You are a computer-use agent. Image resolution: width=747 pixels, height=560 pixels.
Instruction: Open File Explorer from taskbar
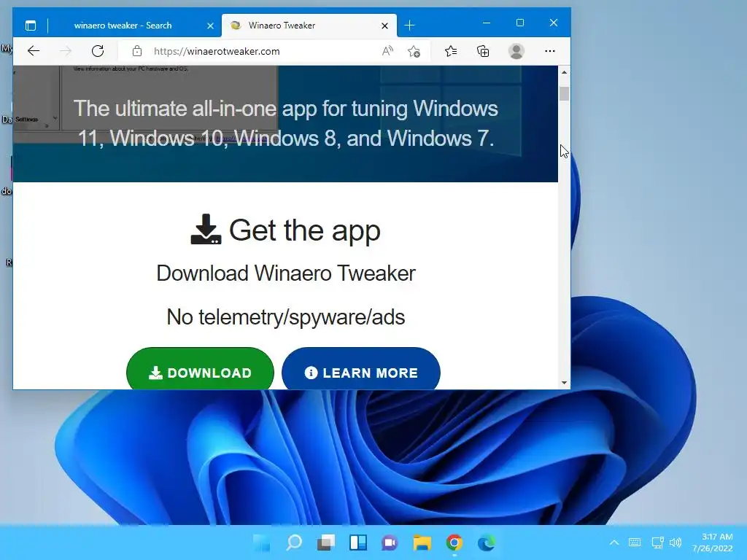point(422,542)
